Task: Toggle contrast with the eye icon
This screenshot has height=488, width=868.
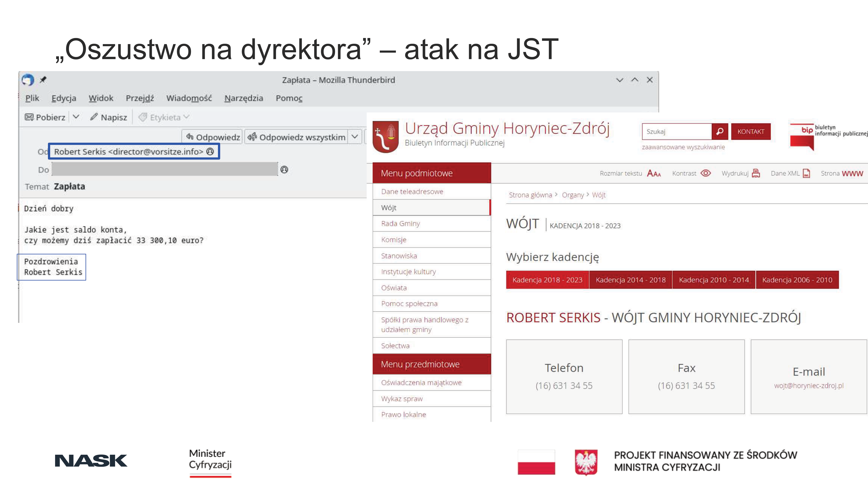Action: click(x=706, y=173)
